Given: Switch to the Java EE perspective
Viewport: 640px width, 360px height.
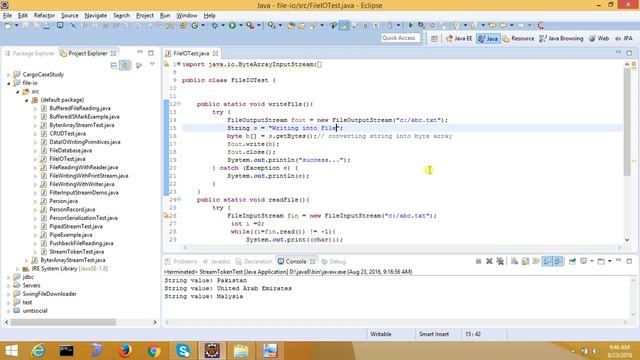Looking at the screenshot, I should 459,38.
